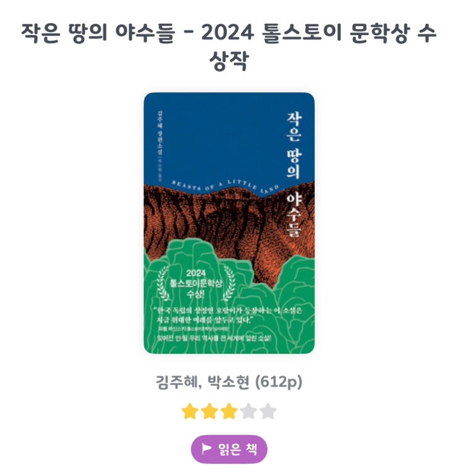Give the fifth gray star rating
This screenshot has width=458, height=476.
coord(268,411)
